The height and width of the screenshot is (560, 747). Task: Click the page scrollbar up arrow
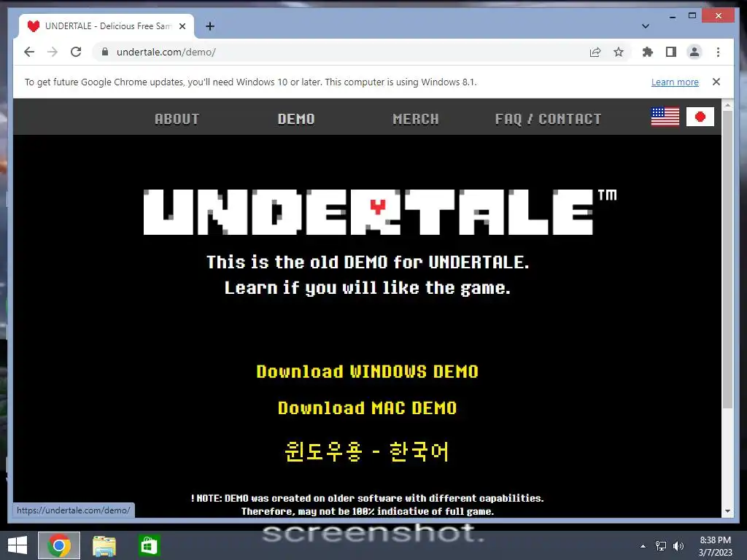pyautogui.click(x=727, y=105)
